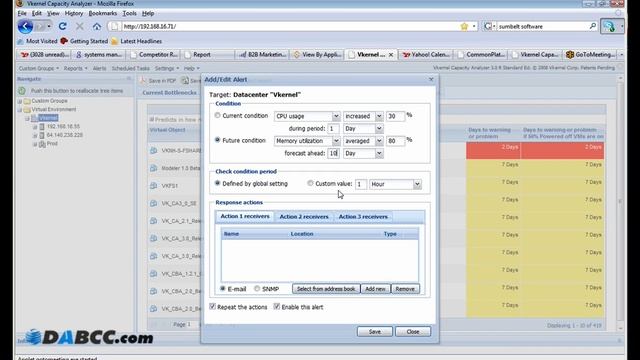The height and width of the screenshot is (360, 640).
Task: Open the during period Day dropdown
Action: pyautogui.click(x=379, y=129)
